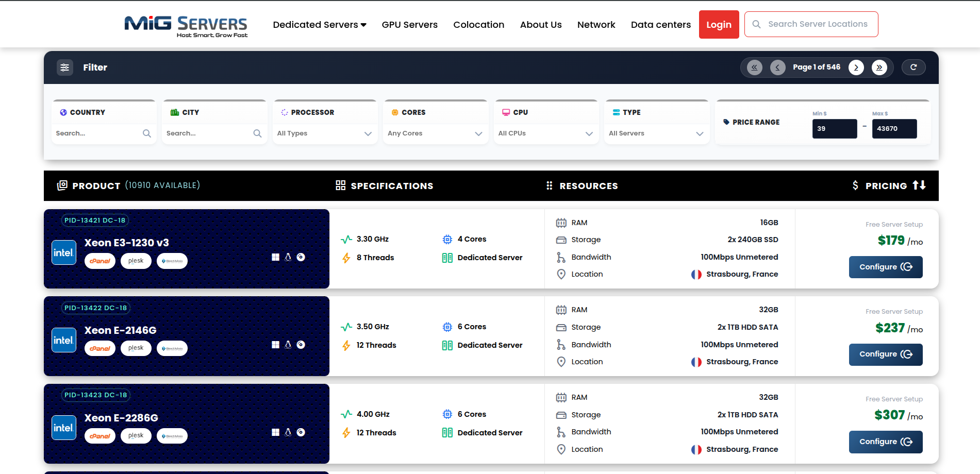Click the Max $ price range field
Screen dimensions: 980x474
[x=894, y=128]
